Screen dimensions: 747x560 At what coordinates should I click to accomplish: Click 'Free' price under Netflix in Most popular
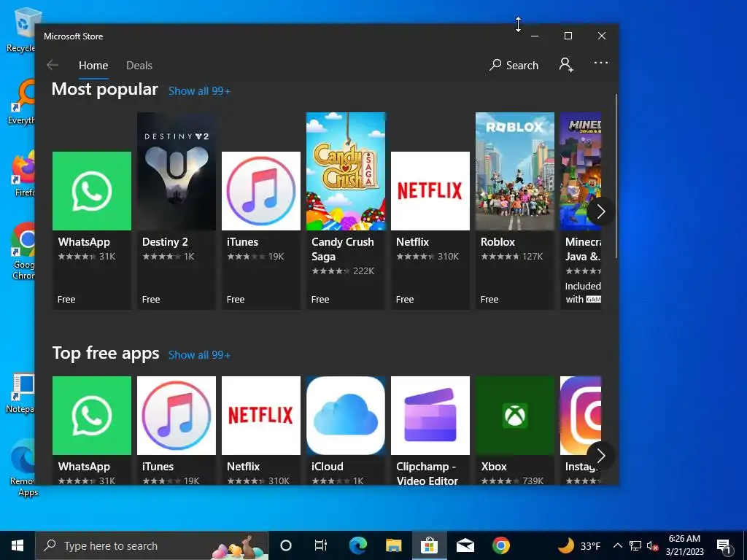[404, 300]
